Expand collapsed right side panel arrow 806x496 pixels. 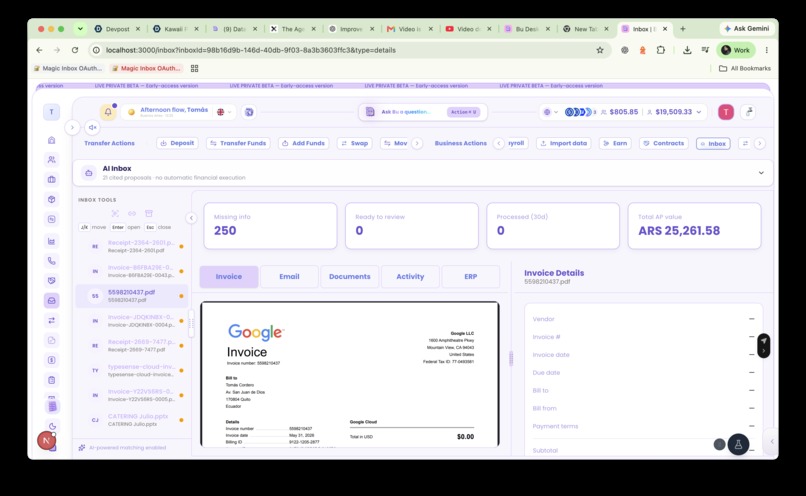coord(772,442)
